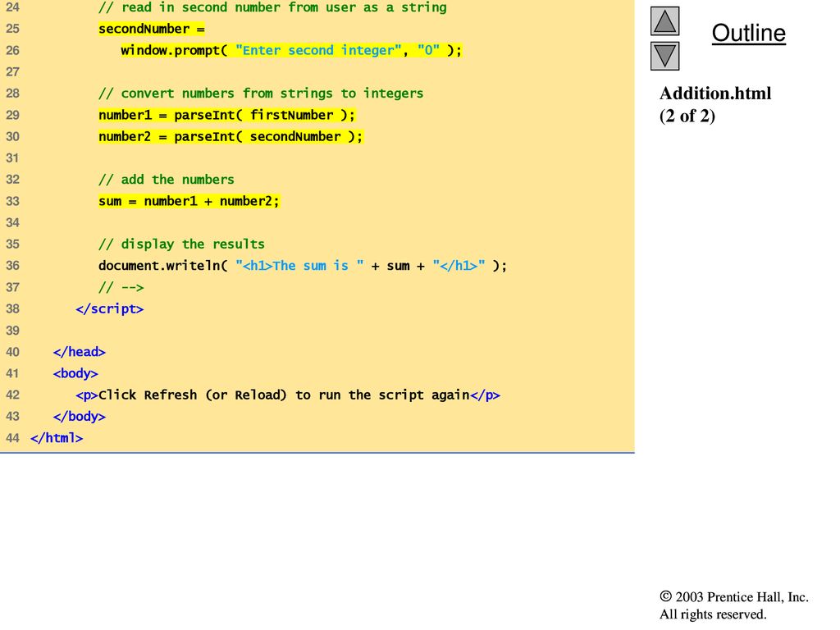This screenshot has height=630, width=840.
Task: Click line number 44
Action: click(x=12, y=438)
